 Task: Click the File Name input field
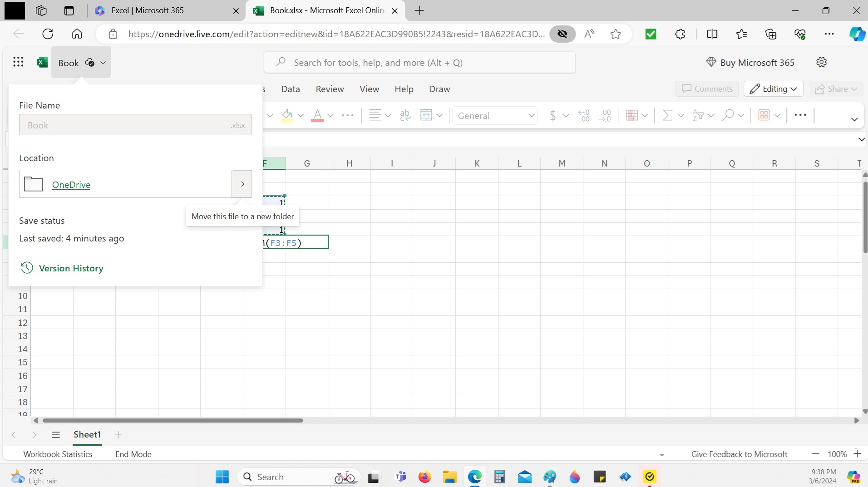click(127, 125)
